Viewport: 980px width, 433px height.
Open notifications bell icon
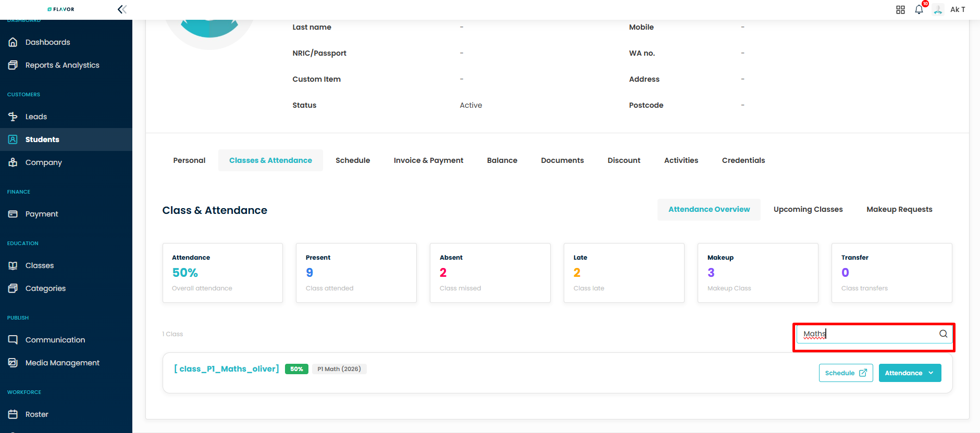[x=919, y=9]
